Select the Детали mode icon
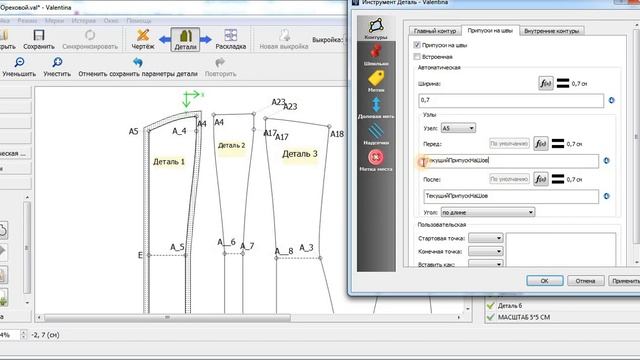This screenshot has width=640, height=360. (x=185, y=40)
